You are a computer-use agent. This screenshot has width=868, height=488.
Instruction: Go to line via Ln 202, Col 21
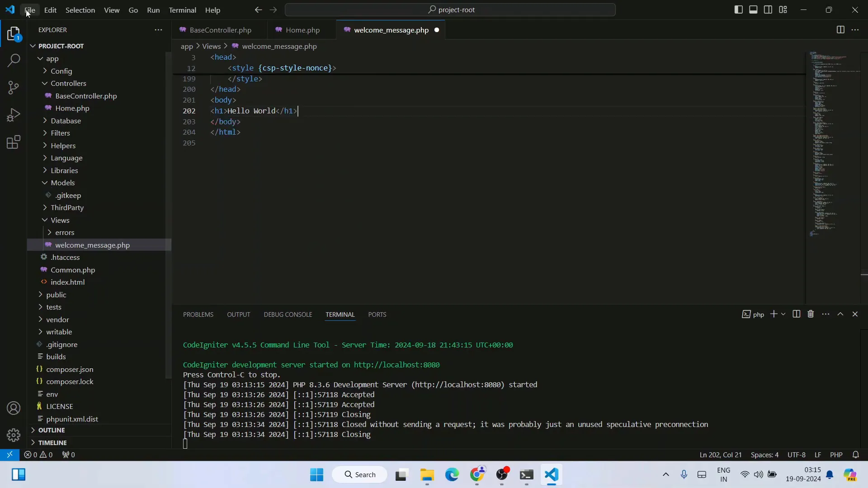[x=721, y=455]
